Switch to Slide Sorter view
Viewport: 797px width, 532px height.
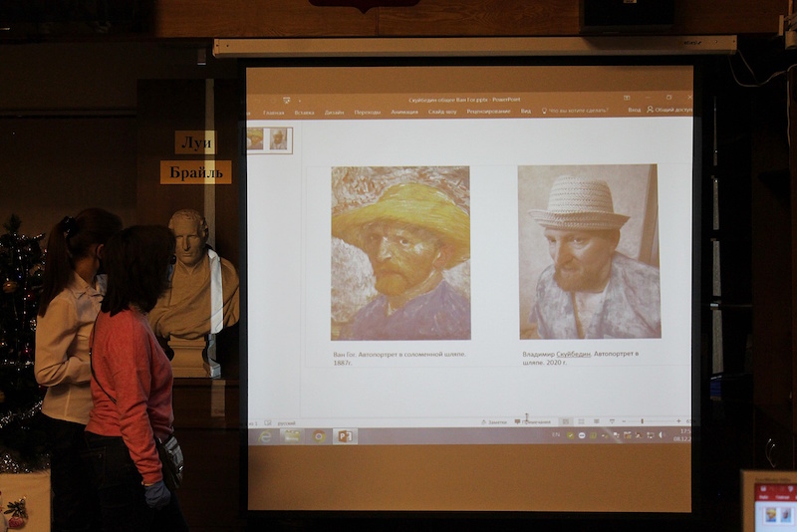(582, 421)
